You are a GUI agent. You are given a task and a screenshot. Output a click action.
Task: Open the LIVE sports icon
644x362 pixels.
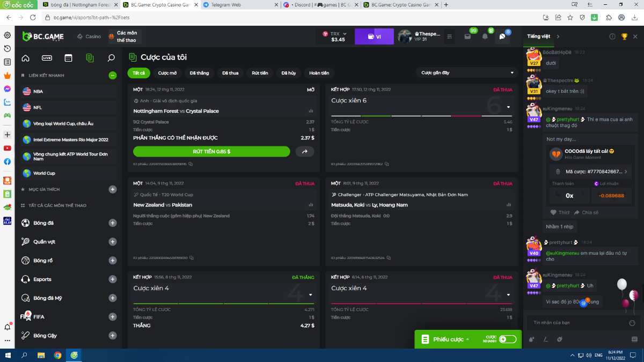(47, 58)
